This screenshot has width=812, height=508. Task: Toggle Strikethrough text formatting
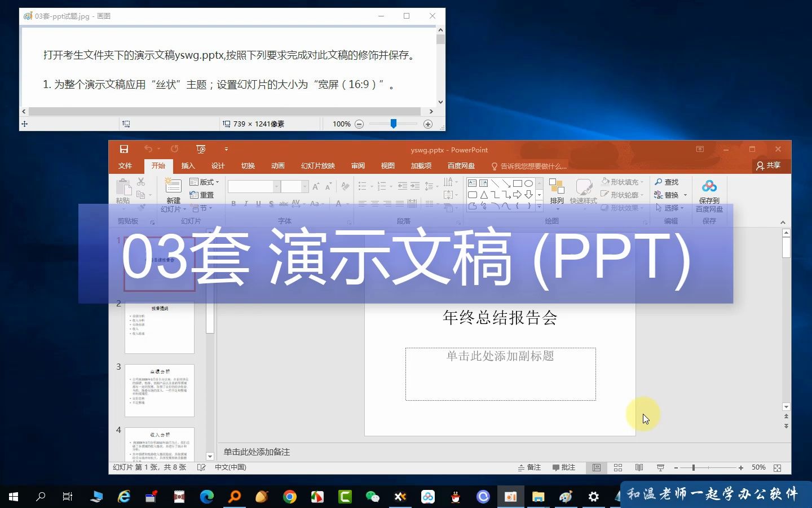click(271, 203)
